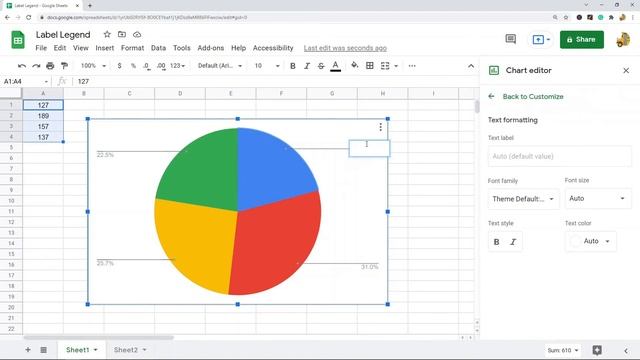Image resolution: width=640 pixels, height=360 pixels.
Task: Open the Format menu
Action: 133,48
